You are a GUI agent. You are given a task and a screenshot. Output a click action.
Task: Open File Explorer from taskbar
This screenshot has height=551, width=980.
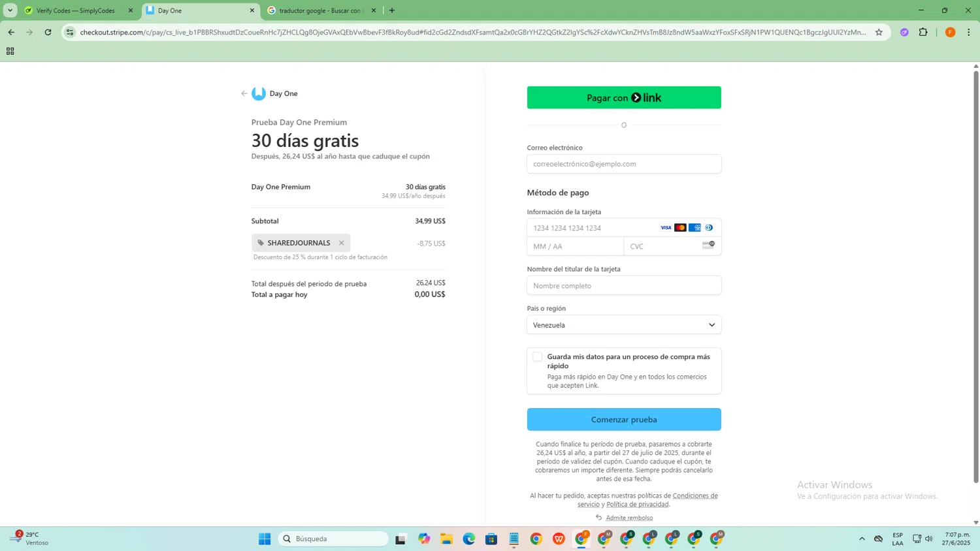click(x=447, y=539)
